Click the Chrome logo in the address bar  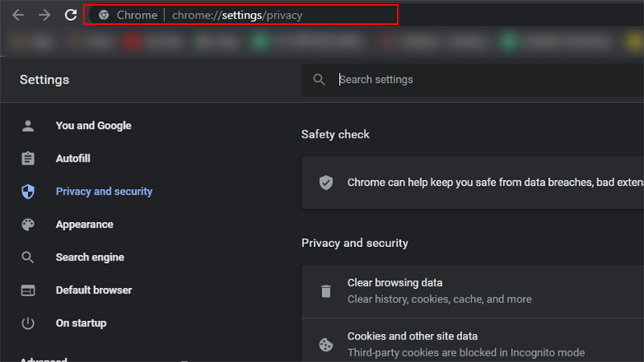(x=104, y=15)
